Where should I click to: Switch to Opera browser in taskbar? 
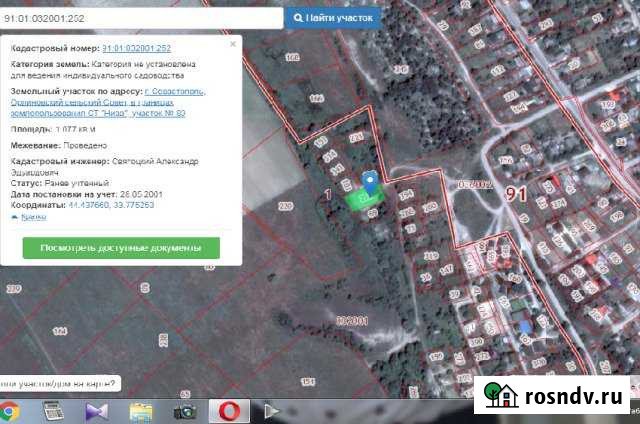[227, 411]
